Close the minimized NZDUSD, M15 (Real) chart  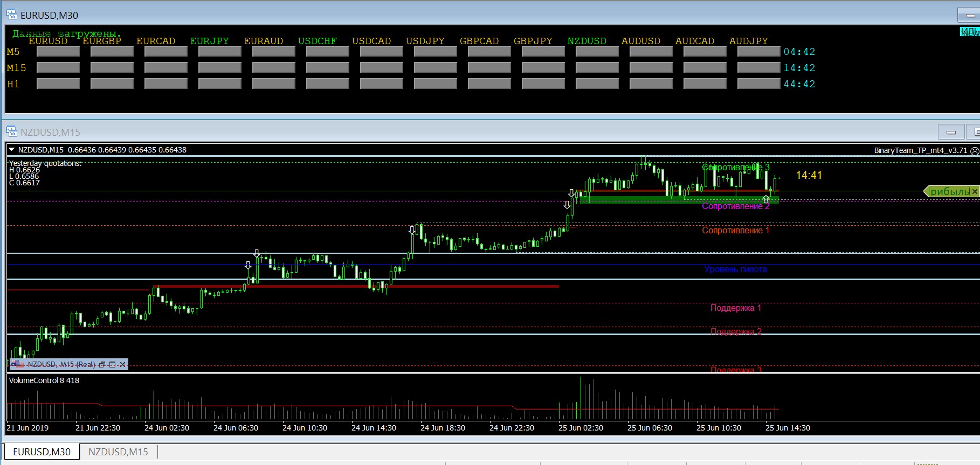point(123,365)
